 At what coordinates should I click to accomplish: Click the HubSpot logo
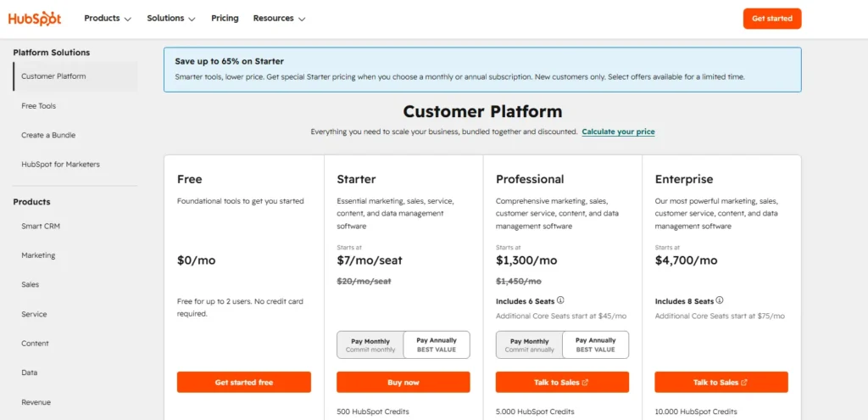34,19
